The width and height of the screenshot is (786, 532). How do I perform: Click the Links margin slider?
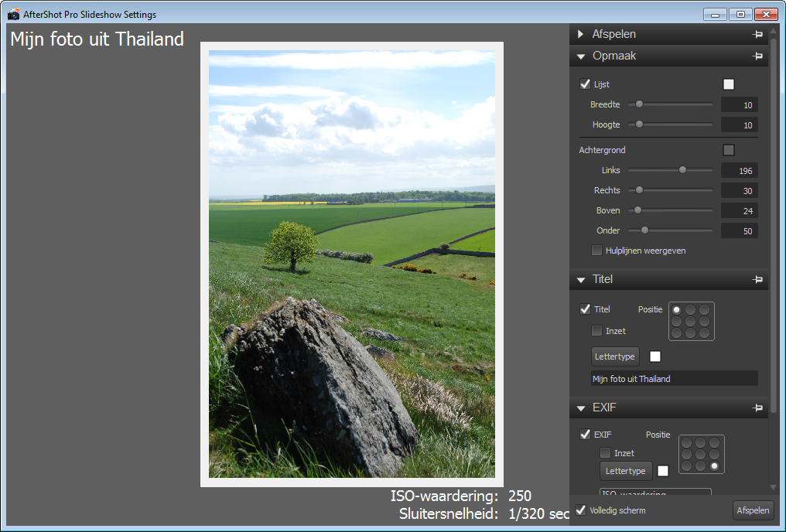point(670,170)
